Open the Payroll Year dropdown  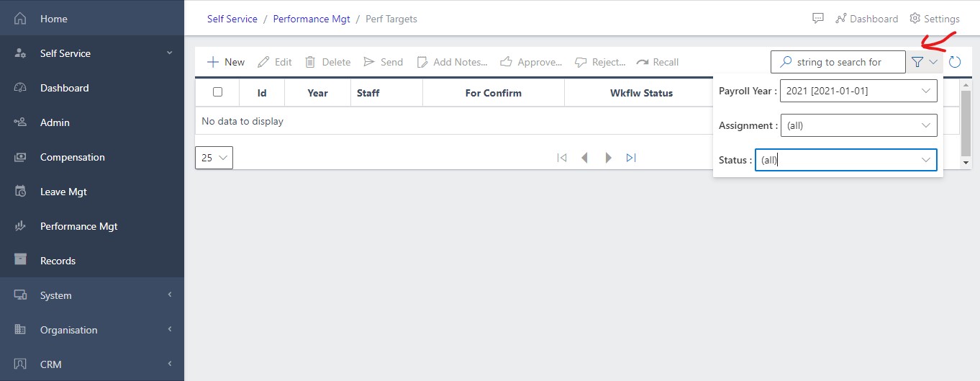point(858,91)
